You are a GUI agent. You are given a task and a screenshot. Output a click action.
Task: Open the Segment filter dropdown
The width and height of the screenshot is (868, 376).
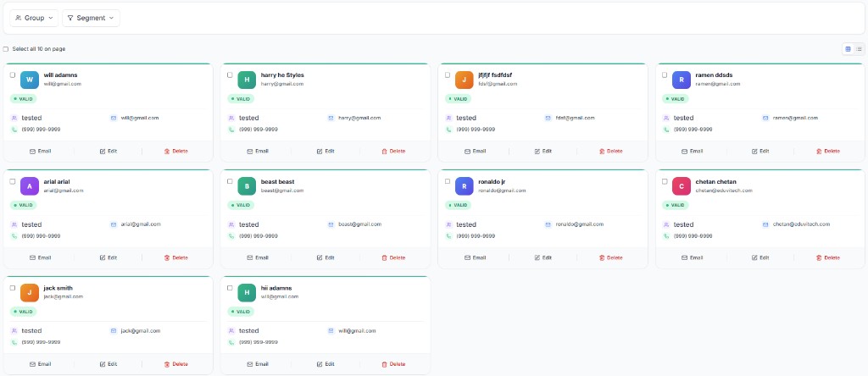point(91,18)
